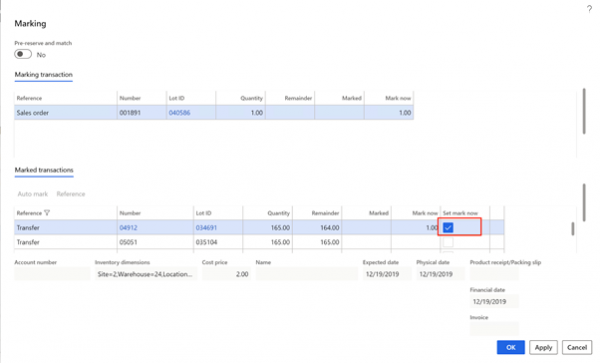The image size is (600, 363).
Task: Click the Reference menu button
Action: tap(71, 194)
